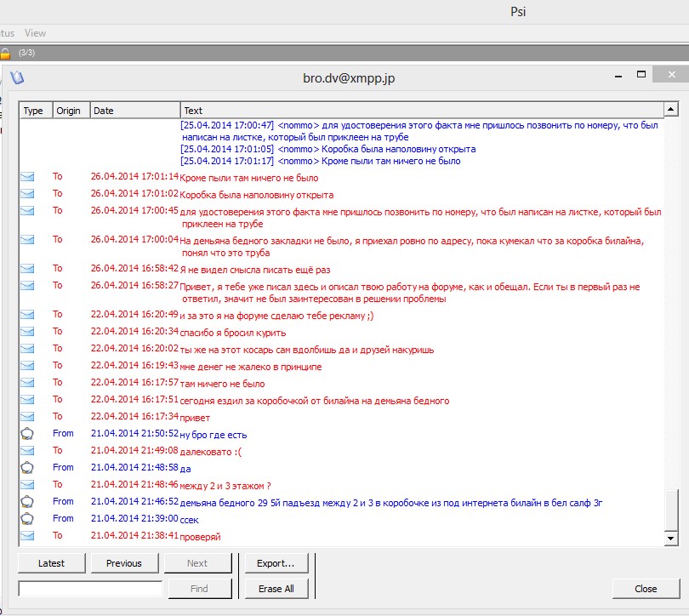Screen dimensions: 689x616
Task: Click the 'From' origin of 21:46:52 row
Action: [x=63, y=501]
